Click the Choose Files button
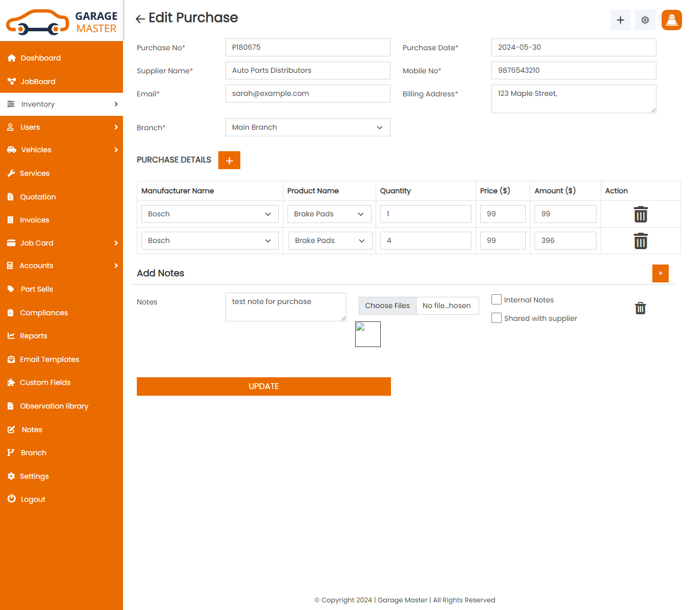The height and width of the screenshot is (610, 700). click(387, 306)
